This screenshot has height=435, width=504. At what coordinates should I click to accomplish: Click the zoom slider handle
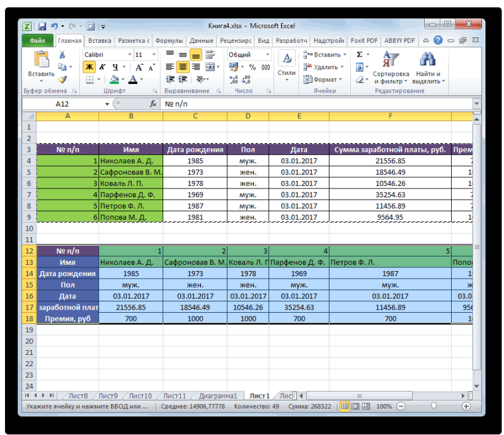click(x=433, y=406)
